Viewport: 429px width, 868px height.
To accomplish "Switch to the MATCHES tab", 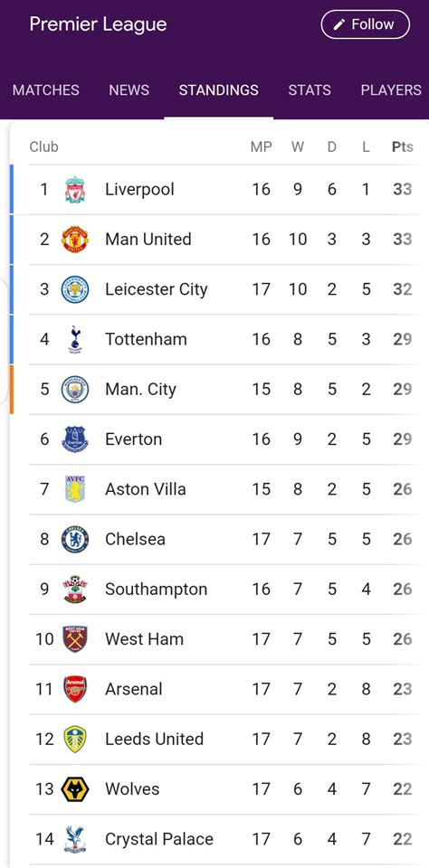I will tap(46, 90).
